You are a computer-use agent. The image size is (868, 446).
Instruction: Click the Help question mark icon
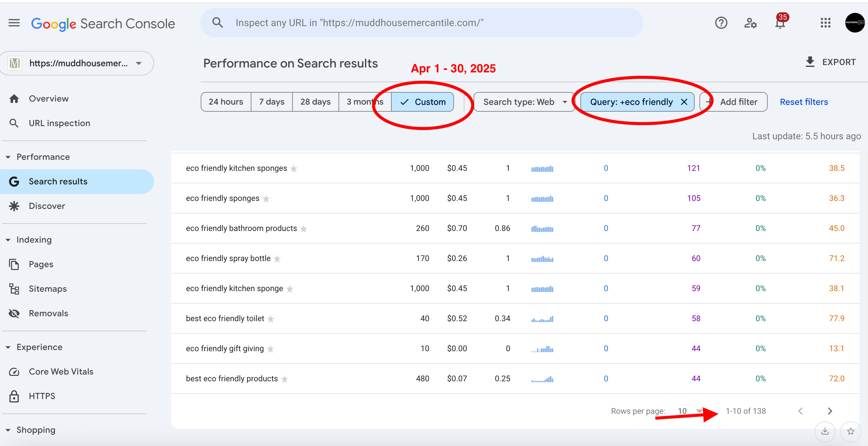[721, 23]
